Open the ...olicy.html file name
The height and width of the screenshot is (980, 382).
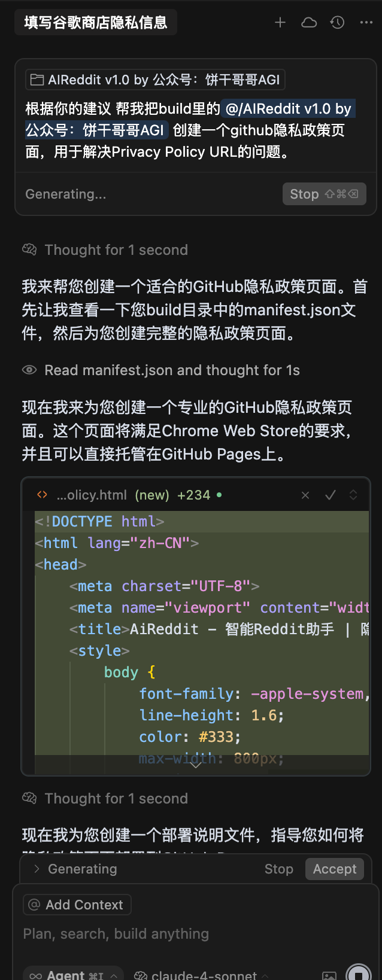click(92, 495)
